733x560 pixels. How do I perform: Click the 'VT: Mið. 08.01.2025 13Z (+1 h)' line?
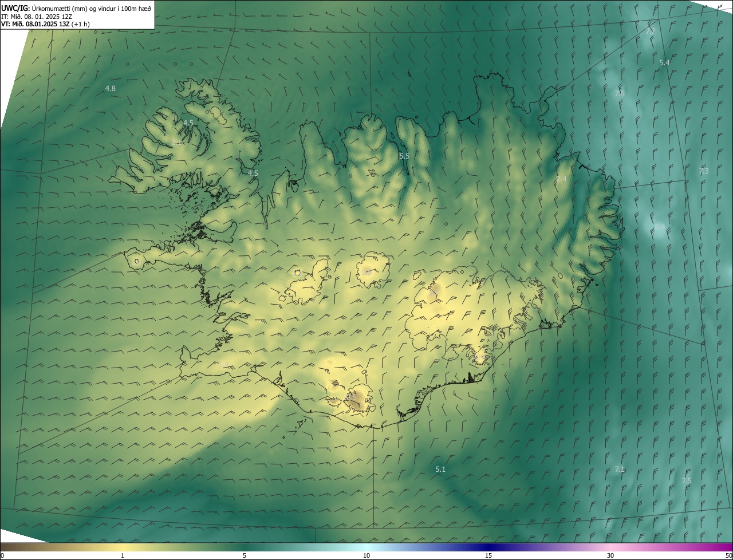point(45,24)
